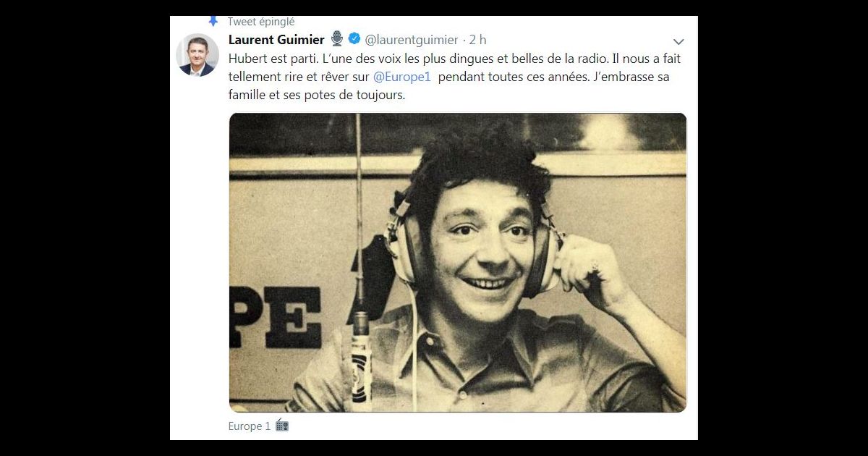The width and height of the screenshot is (868, 456).
Task: Click the 'Tweet épinglé' label
Action: click(x=261, y=22)
